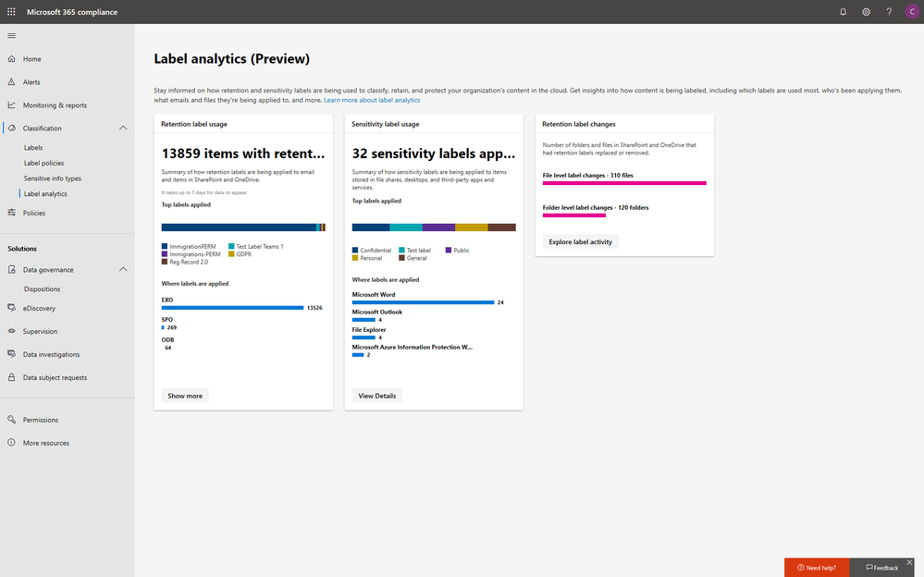This screenshot has height=577, width=924.
Task: Open Labels under Classification
Action: (x=33, y=147)
